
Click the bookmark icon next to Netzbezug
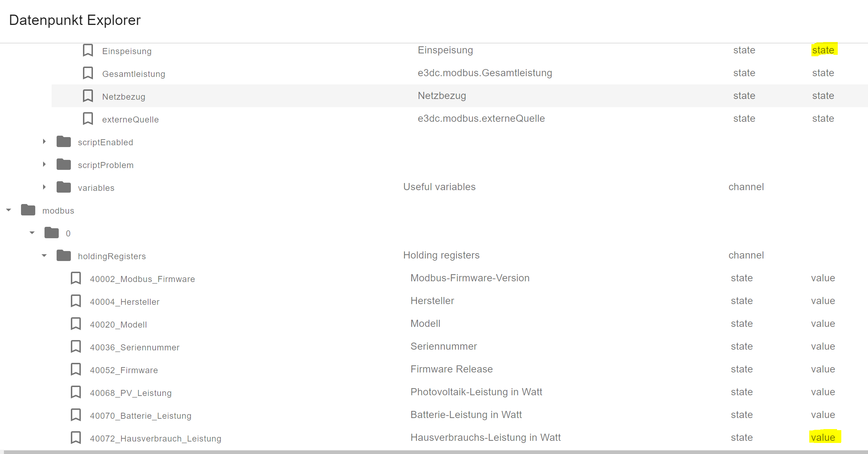[88, 96]
